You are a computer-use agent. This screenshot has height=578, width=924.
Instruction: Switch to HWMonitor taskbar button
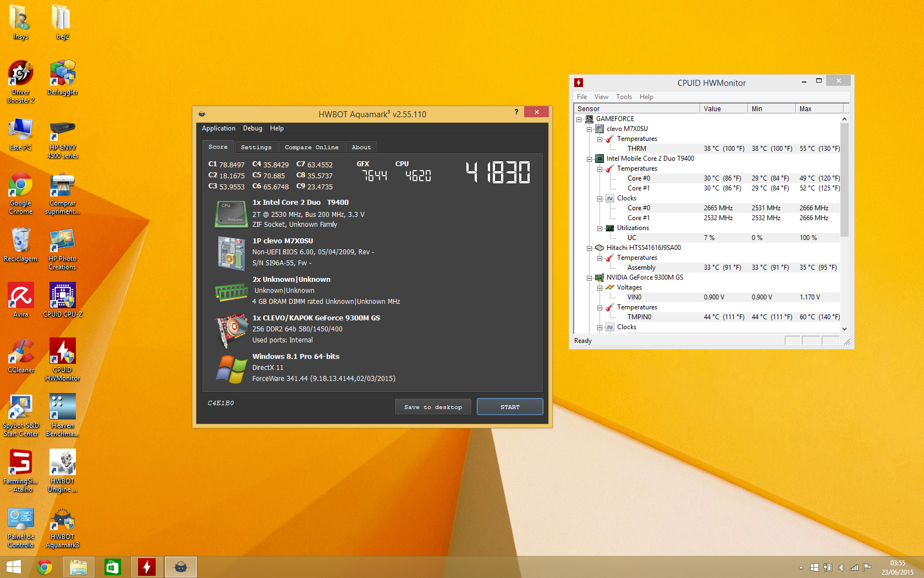pos(147,567)
